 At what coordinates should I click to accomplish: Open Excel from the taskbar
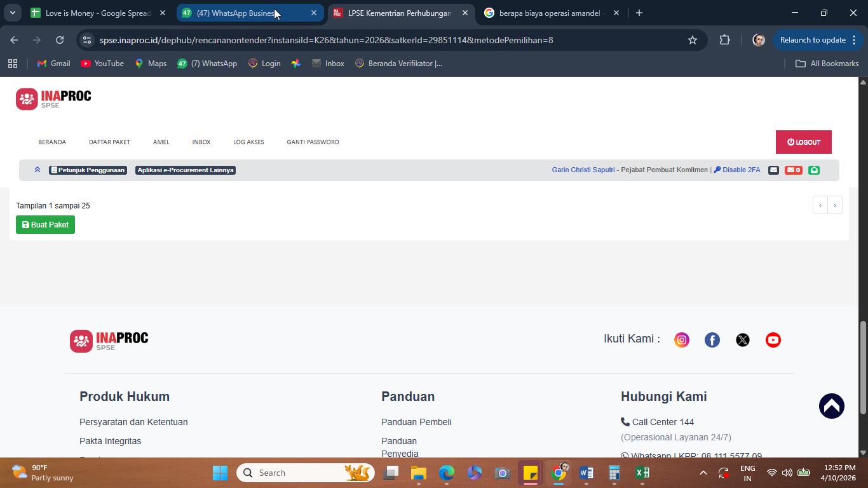(642, 473)
